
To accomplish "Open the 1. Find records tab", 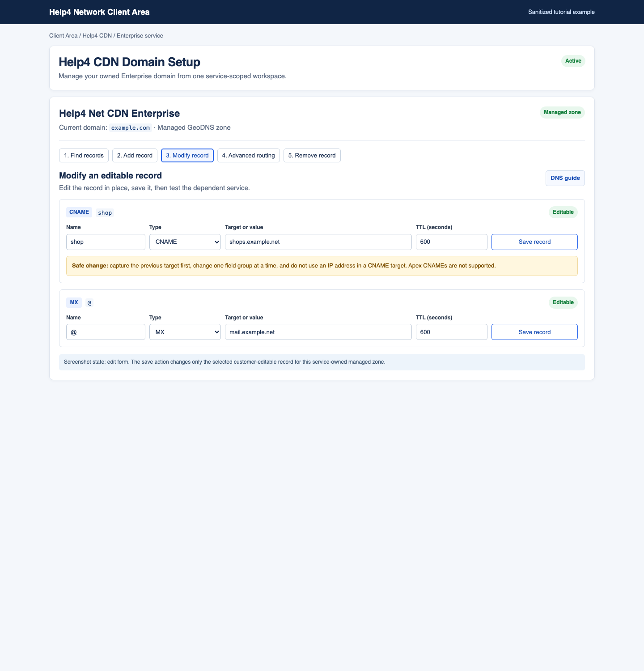I will click(84, 155).
